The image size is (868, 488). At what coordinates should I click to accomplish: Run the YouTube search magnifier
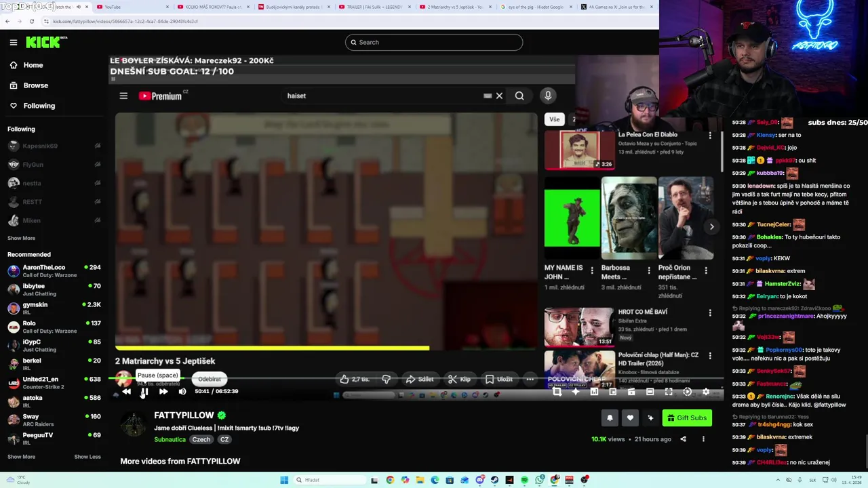tap(519, 96)
